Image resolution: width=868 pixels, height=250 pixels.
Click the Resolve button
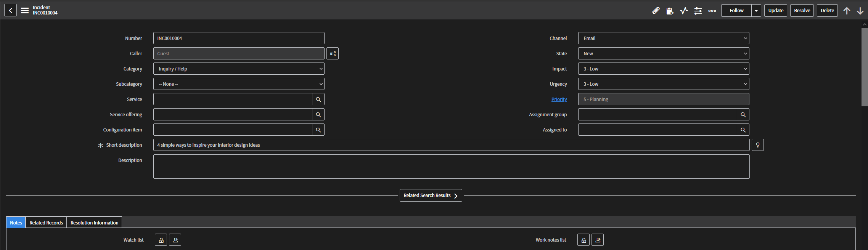pyautogui.click(x=802, y=11)
